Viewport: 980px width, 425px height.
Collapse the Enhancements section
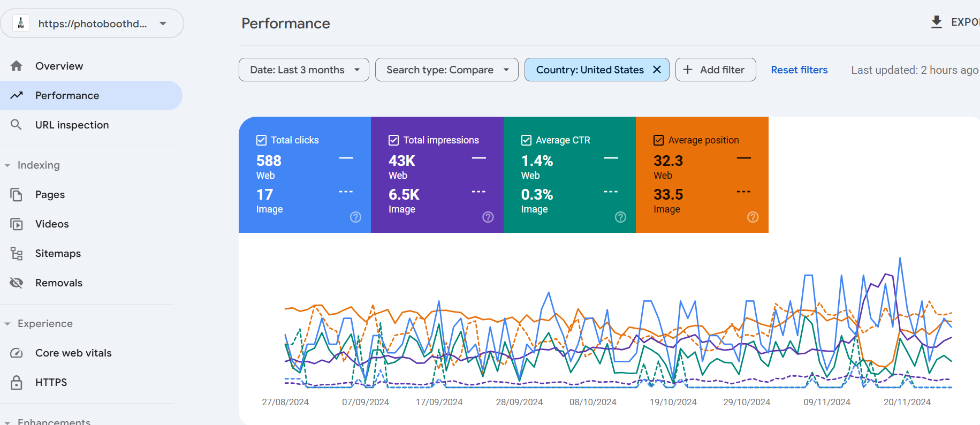point(7,422)
